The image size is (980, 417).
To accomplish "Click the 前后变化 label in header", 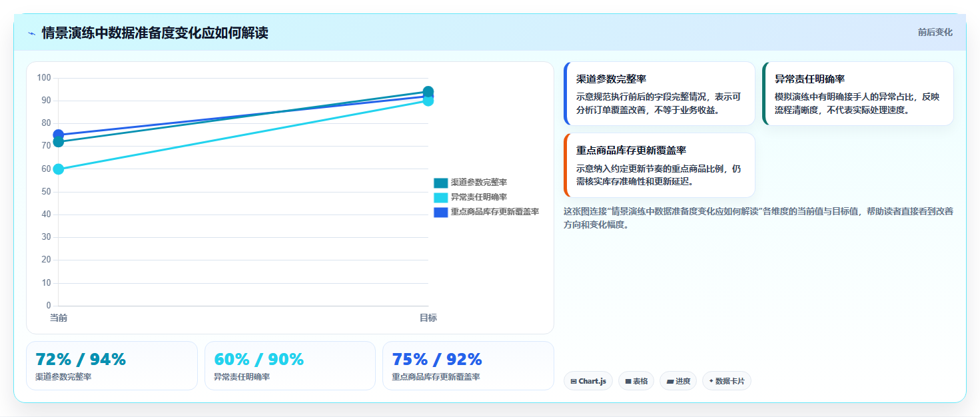I will [x=935, y=32].
